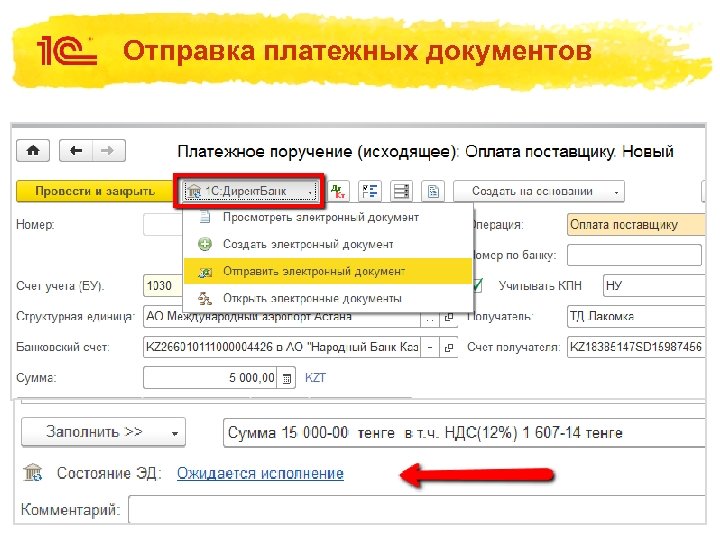Click calculator icon in Сумма field
The height and width of the screenshot is (540, 720).
[287, 378]
